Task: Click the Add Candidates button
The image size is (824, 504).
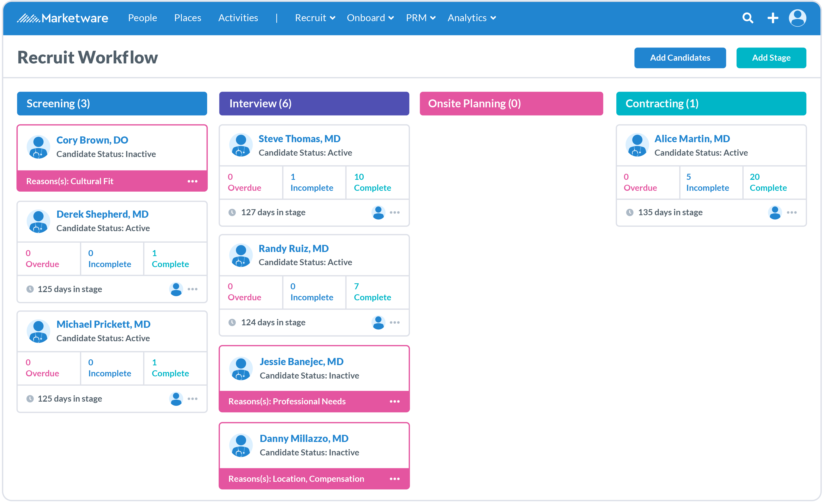Action: pyautogui.click(x=680, y=58)
